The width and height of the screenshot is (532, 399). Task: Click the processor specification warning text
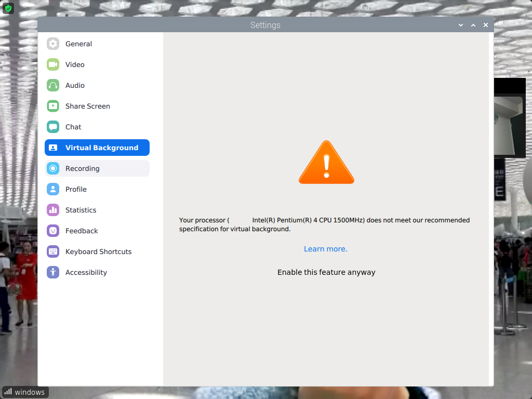tap(324, 224)
